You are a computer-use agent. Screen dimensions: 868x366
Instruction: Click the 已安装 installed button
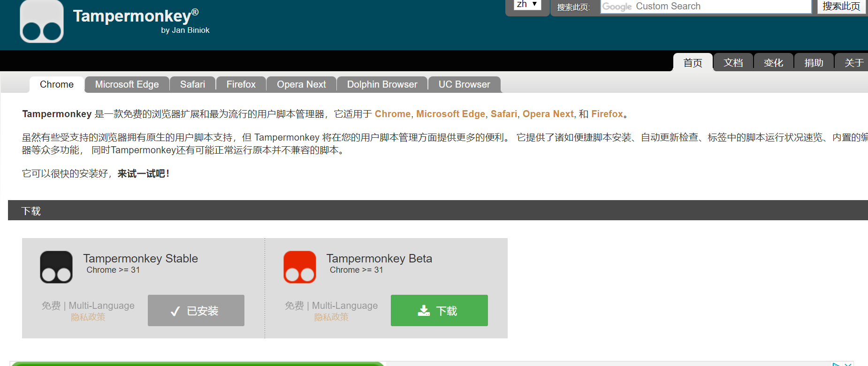pyautogui.click(x=196, y=310)
